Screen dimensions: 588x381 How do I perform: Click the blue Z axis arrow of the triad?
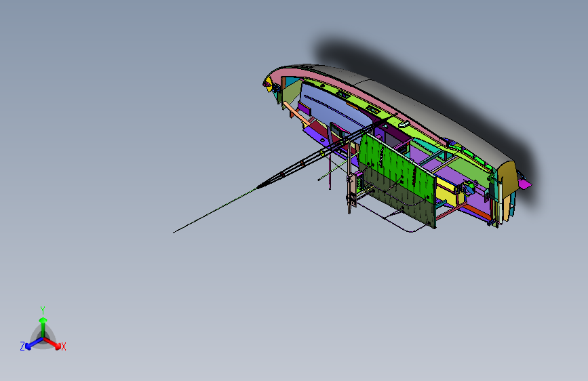click(x=34, y=344)
